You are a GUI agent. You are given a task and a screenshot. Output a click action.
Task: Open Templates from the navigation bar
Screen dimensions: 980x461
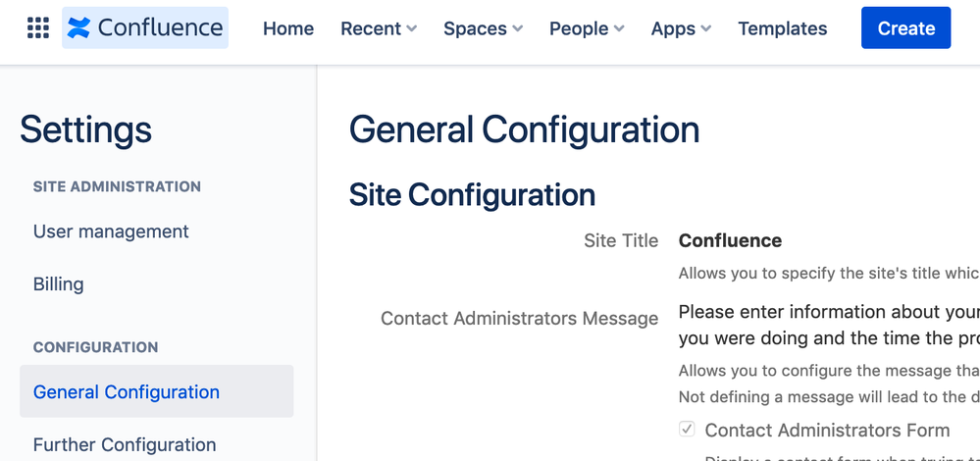point(783,28)
